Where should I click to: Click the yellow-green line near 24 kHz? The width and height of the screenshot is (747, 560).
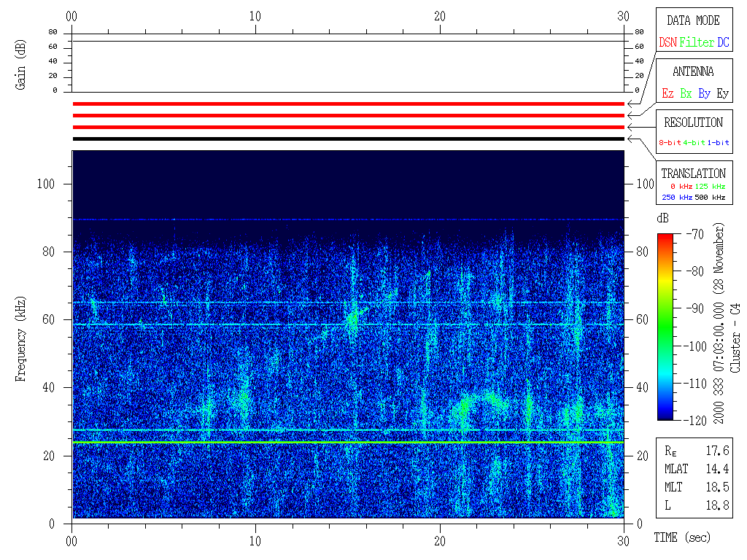click(x=348, y=442)
